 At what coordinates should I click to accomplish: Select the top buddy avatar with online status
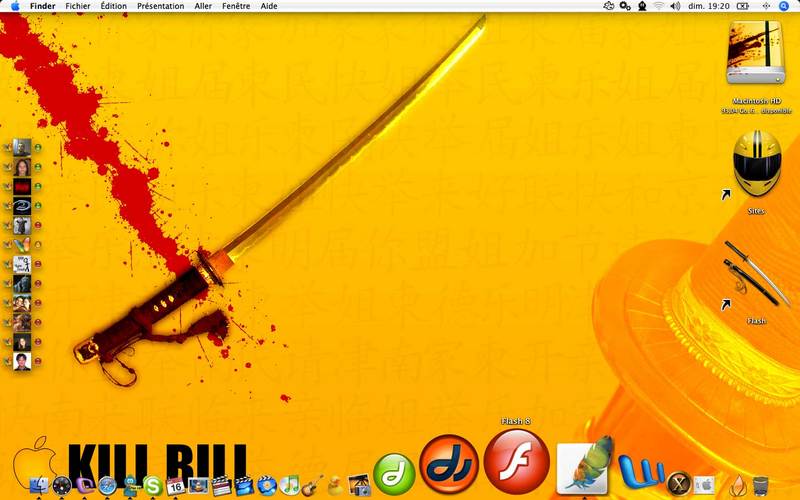click(x=22, y=147)
